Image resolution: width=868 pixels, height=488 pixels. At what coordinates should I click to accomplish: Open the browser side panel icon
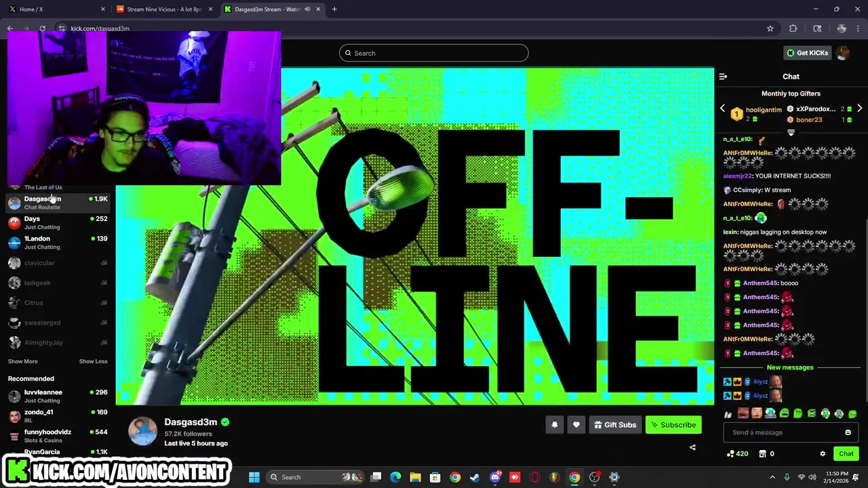pyautogui.click(x=817, y=28)
